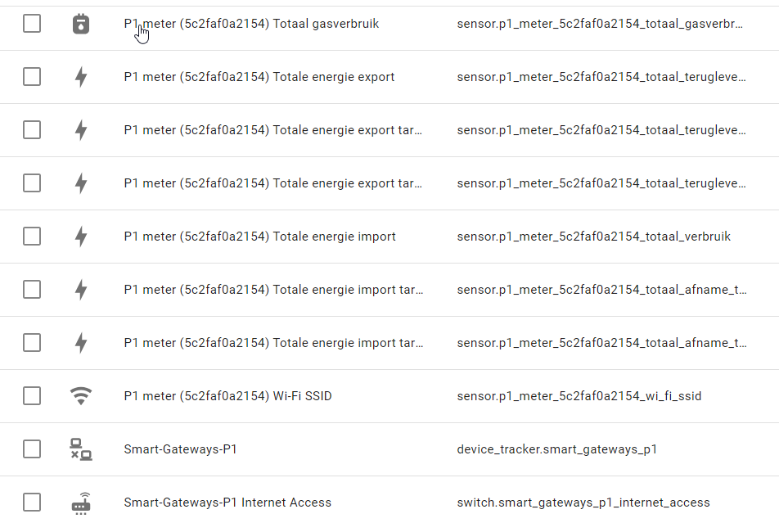Image resolution: width=779 pixels, height=532 pixels.
Task: Click the gas meter icon for Totaal gasverbruik
Action: pyautogui.click(x=80, y=24)
